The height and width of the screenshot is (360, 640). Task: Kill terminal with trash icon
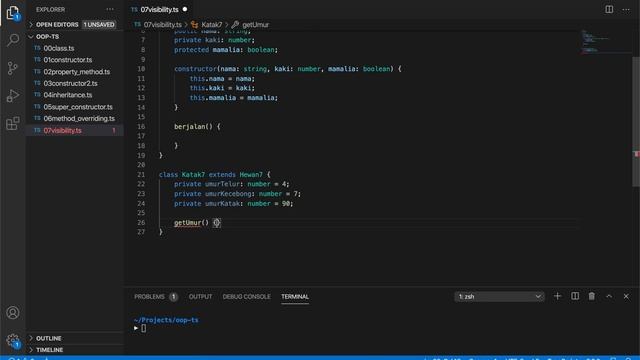coord(591,296)
